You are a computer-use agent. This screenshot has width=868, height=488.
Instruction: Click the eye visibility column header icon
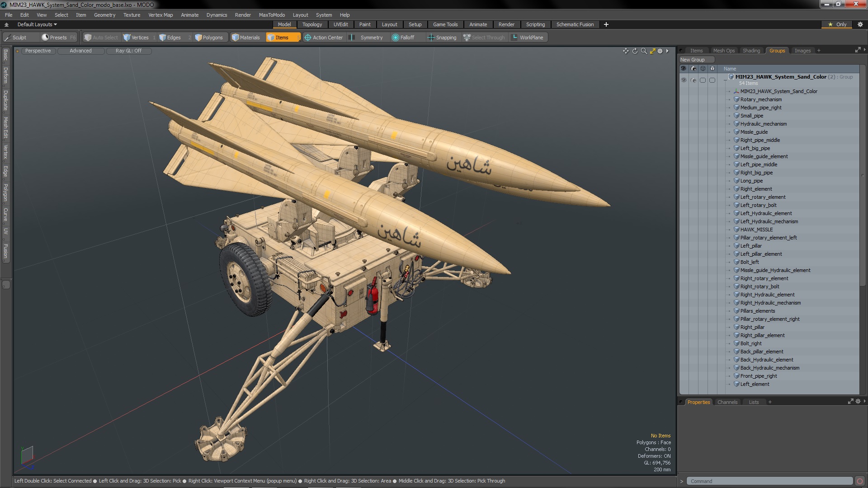click(x=684, y=69)
